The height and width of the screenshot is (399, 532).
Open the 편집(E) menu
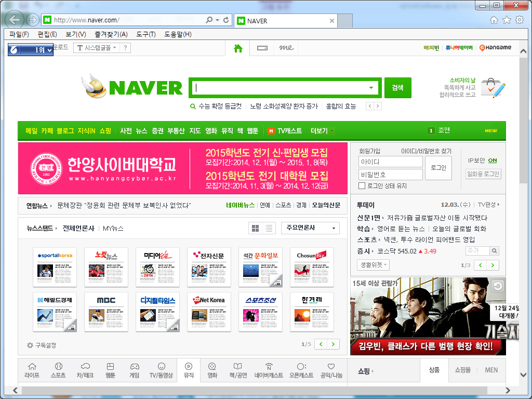pyautogui.click(x=47, y=34)
